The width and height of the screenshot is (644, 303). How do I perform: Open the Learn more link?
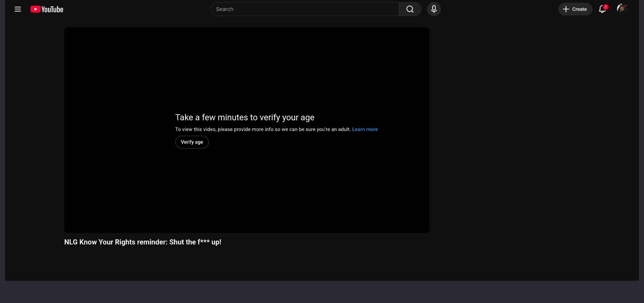click(x=365, y=129)
